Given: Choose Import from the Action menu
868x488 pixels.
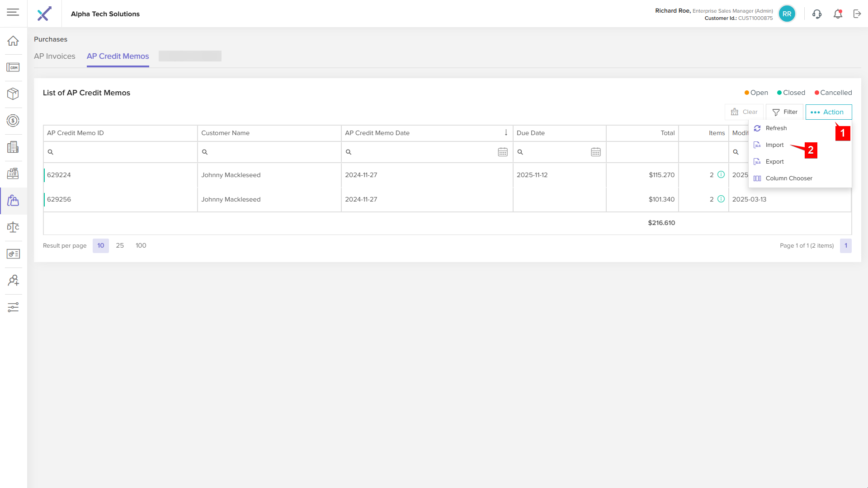Looking at the screenshot, I should pos(774,145).
